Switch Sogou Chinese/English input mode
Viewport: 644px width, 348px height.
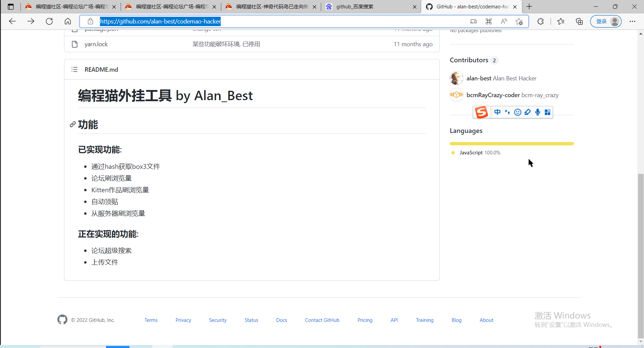click(497, 112)
